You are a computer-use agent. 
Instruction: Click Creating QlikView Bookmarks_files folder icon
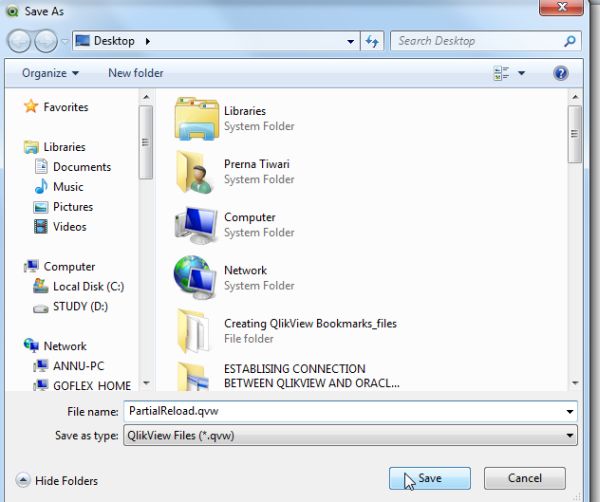pos(193,331)
